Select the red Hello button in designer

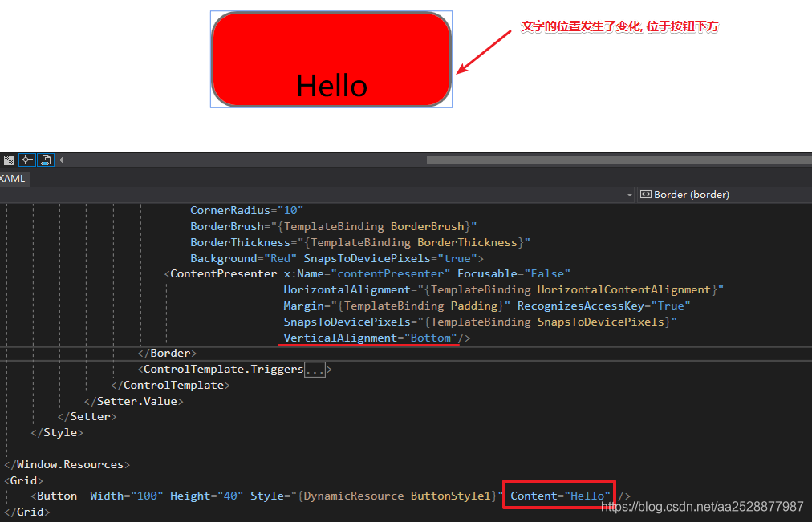point(331,59)
